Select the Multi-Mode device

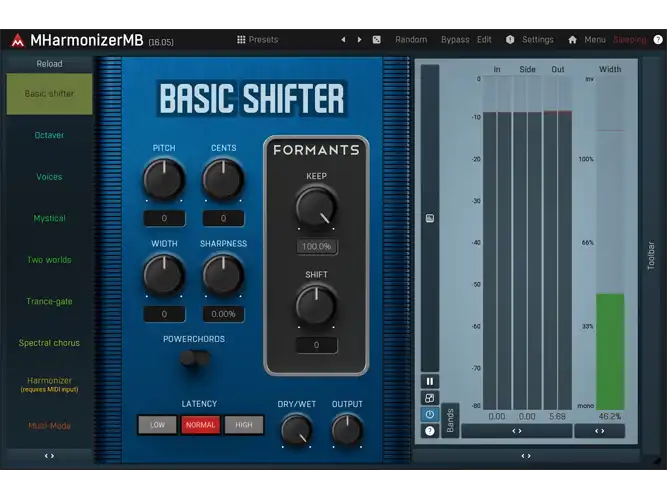point(49,426)
